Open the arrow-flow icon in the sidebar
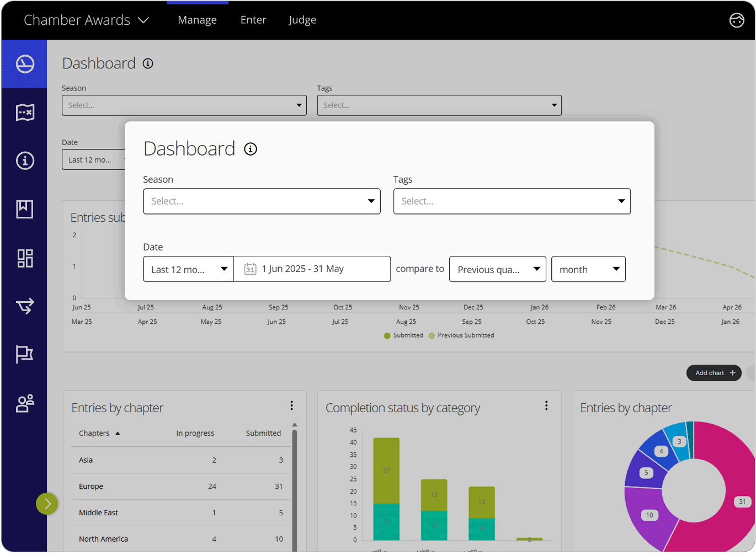The image size is (756, 555). point(25,305)
